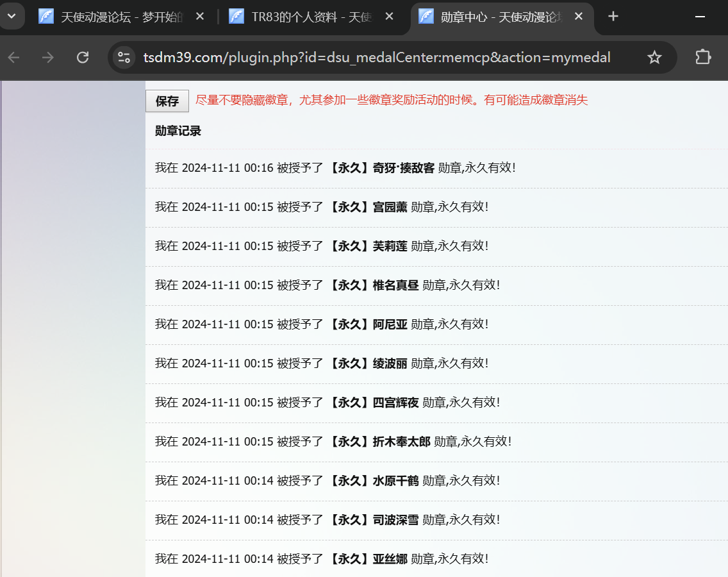Screen dimensions: 728x577
Task: Switch to the 天使动漫论坛 tab
Action: (122, 17)
